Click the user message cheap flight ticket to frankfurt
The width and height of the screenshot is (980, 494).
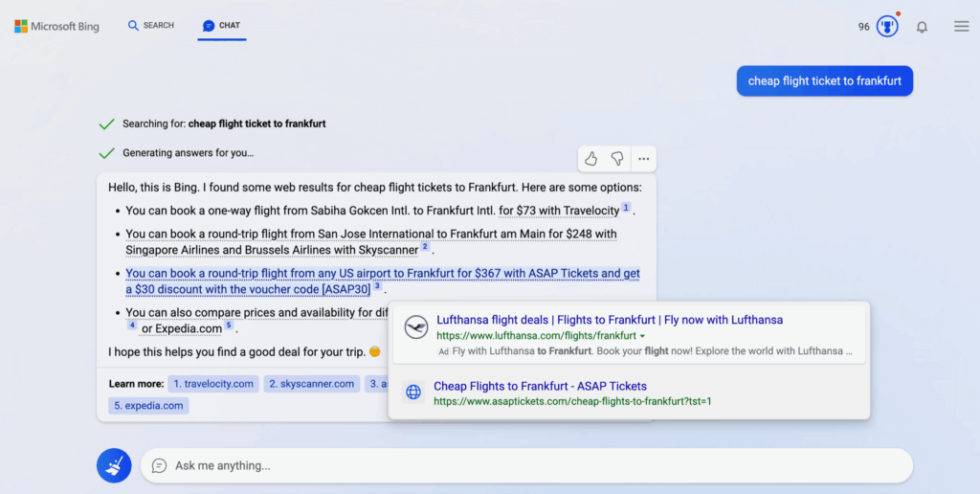(x=824, y=81)
